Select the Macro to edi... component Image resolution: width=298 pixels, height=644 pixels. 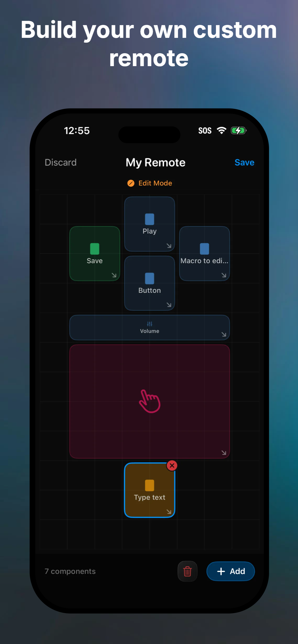click(204, 253)
